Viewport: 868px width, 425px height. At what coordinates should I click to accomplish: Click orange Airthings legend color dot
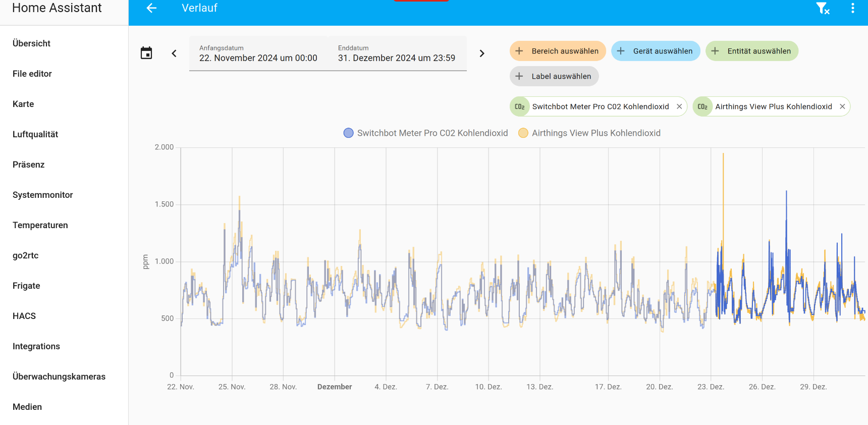pyautogui.click(x=523, y=133)
